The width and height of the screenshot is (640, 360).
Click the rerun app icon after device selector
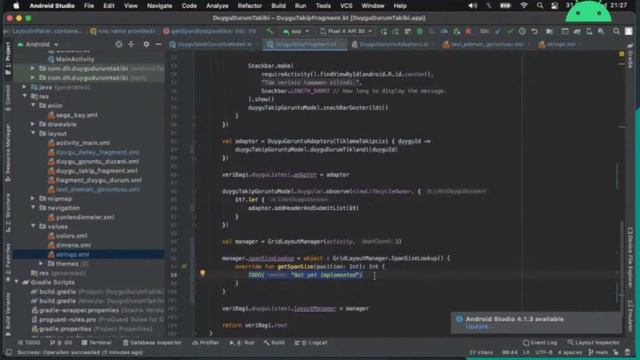383,31
